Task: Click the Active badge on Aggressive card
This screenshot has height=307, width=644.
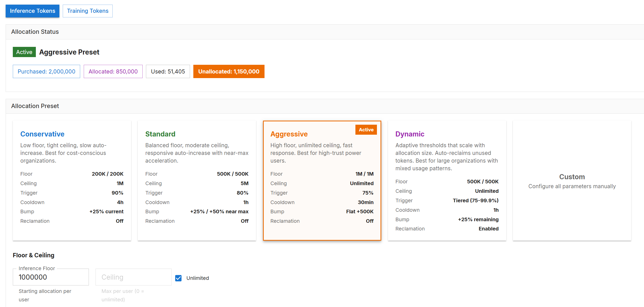Action: click(x=366, y=130)
